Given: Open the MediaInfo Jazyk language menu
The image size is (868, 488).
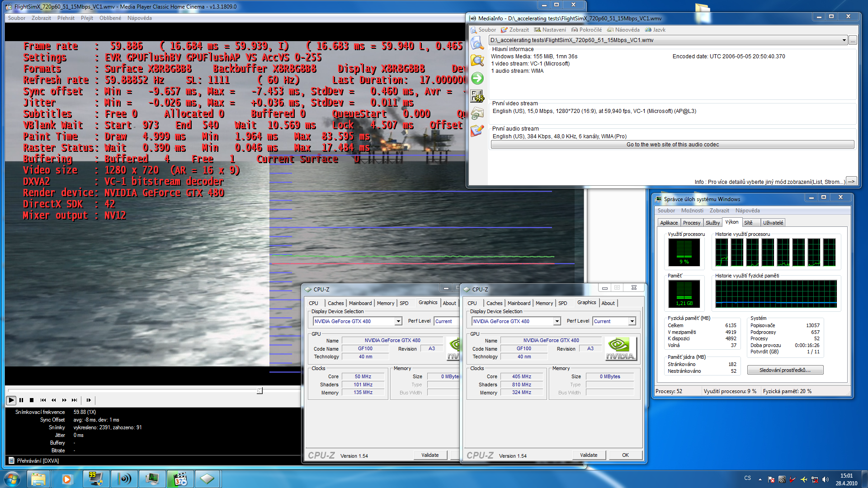Looking at the screenshot, I should click(x=656, y=30).
